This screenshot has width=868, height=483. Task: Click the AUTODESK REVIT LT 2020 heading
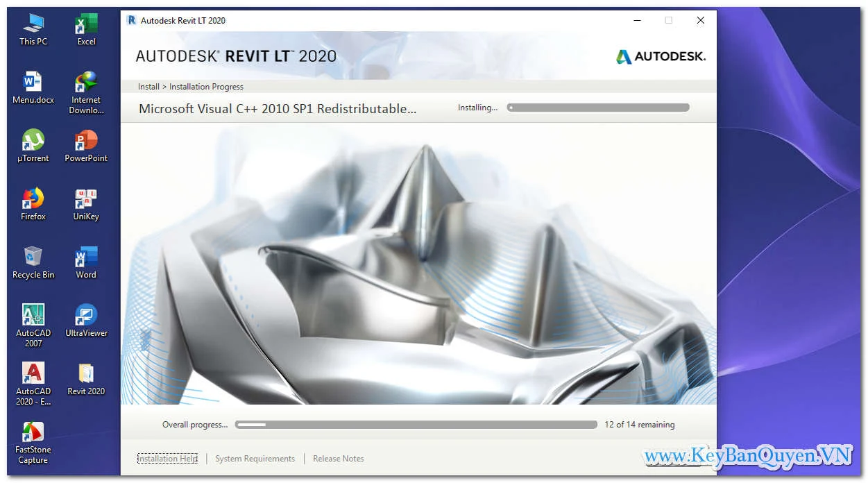click(x=236, y=56)
